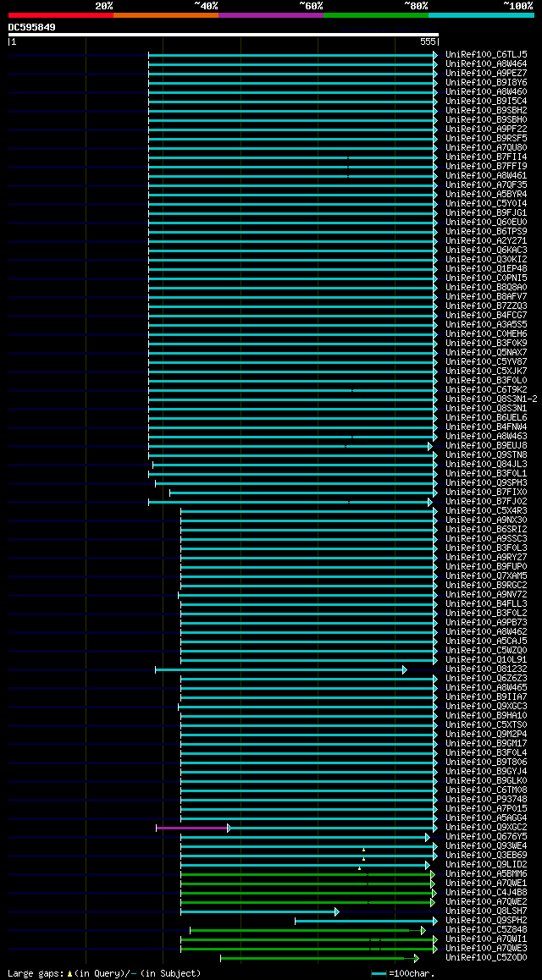Click the Large gaps legend text
Image resolution: width=542 pixels, height=980 pixels.
tap(104, 973)
